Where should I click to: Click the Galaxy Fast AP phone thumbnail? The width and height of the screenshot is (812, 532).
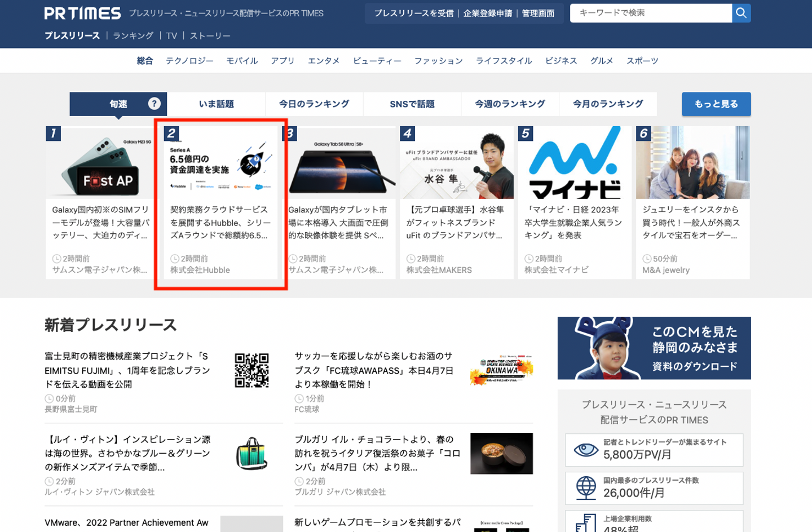[x=101, y=162]
